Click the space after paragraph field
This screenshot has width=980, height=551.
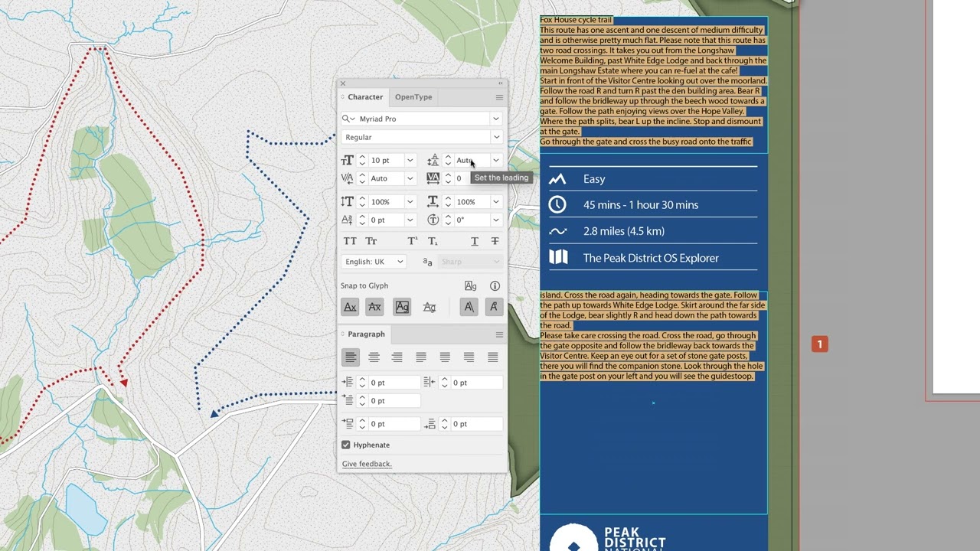477,424
